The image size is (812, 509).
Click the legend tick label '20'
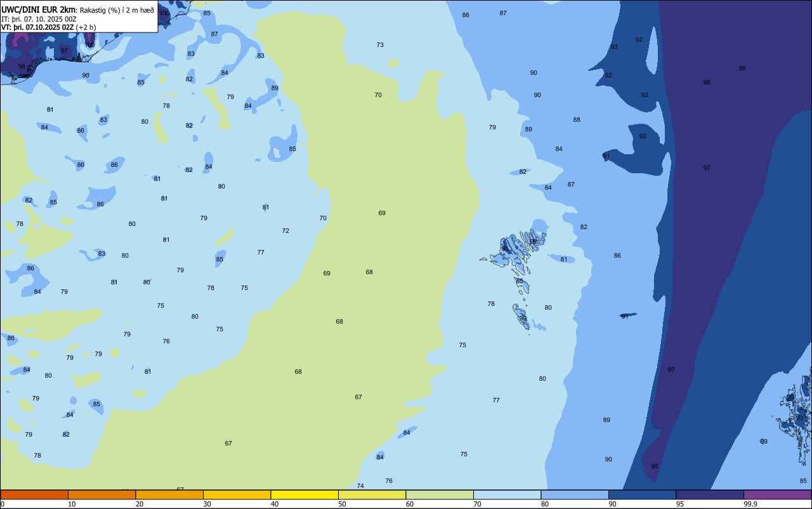[140, 504]
